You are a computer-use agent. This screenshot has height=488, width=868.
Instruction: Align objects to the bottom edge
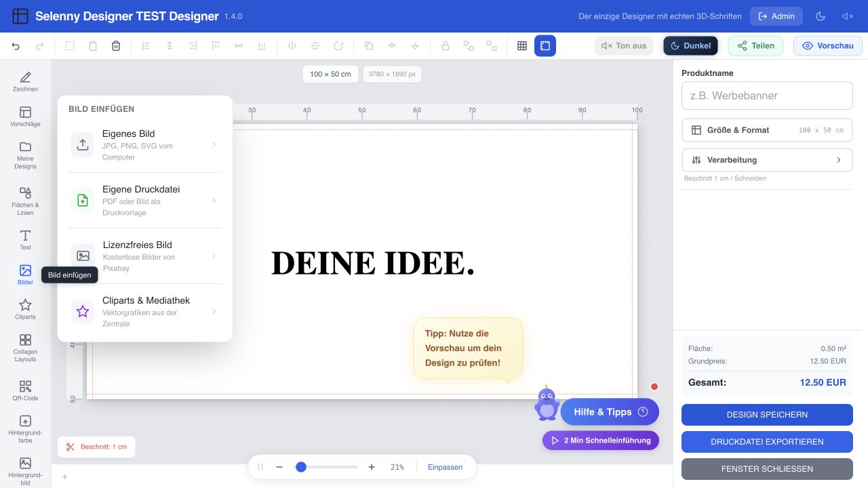click(x=262, y=46)
